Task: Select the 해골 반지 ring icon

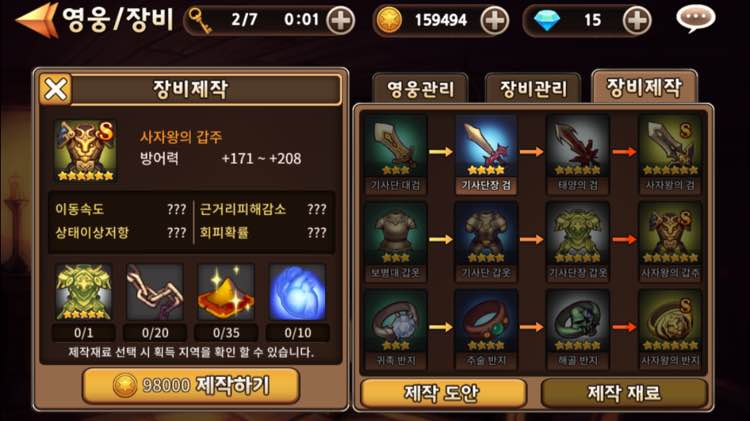Action: click(577, 329)
